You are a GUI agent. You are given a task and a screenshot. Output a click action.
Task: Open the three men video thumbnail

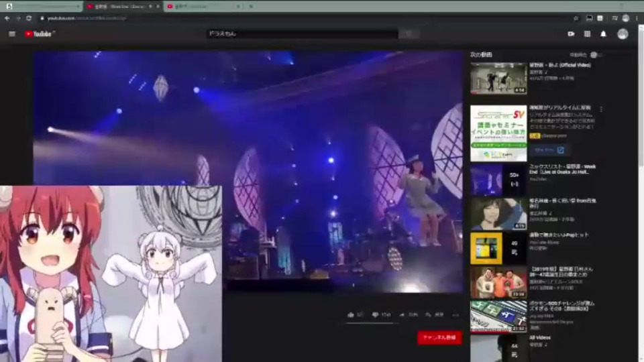tap(498, 282)
